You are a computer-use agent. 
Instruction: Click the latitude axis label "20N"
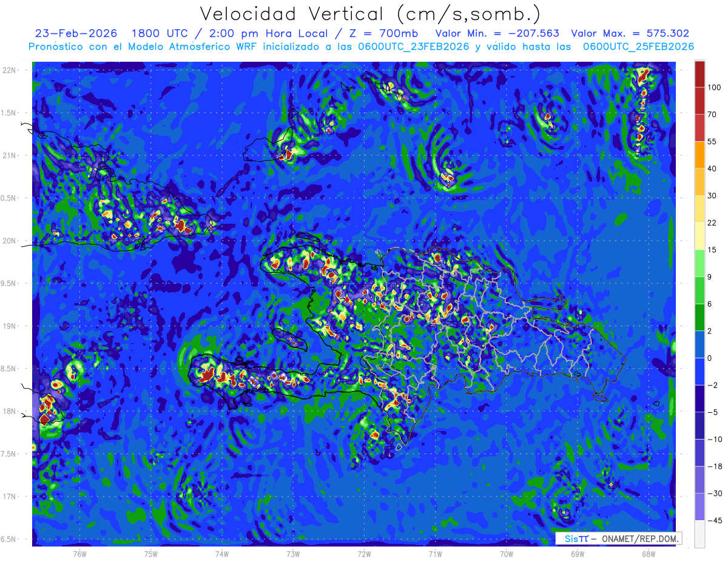pos(10,241)
